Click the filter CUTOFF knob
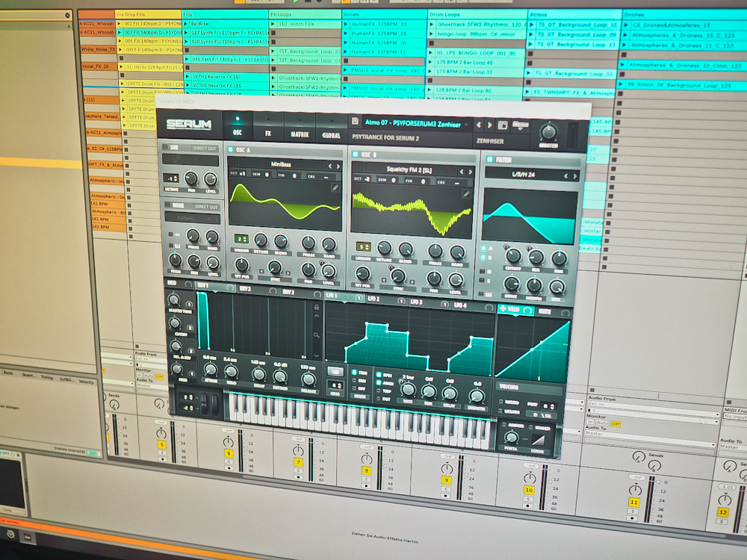 point(513,256)
